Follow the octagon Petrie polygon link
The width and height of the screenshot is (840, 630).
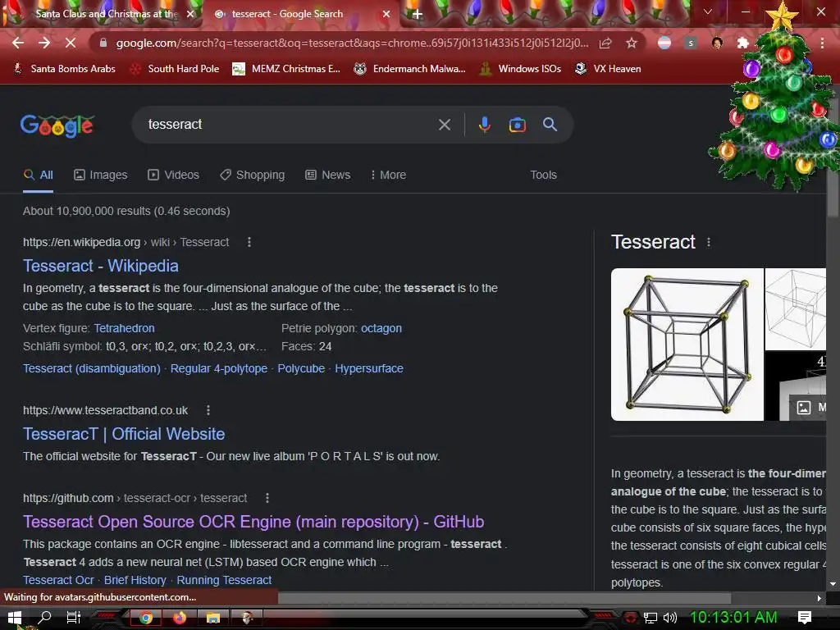tap(381, 328)
